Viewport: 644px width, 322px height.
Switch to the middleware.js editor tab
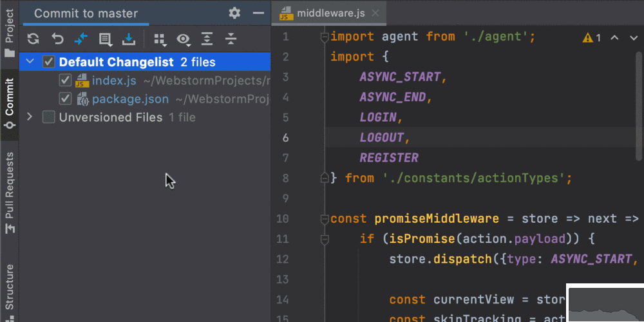(329, 13)
